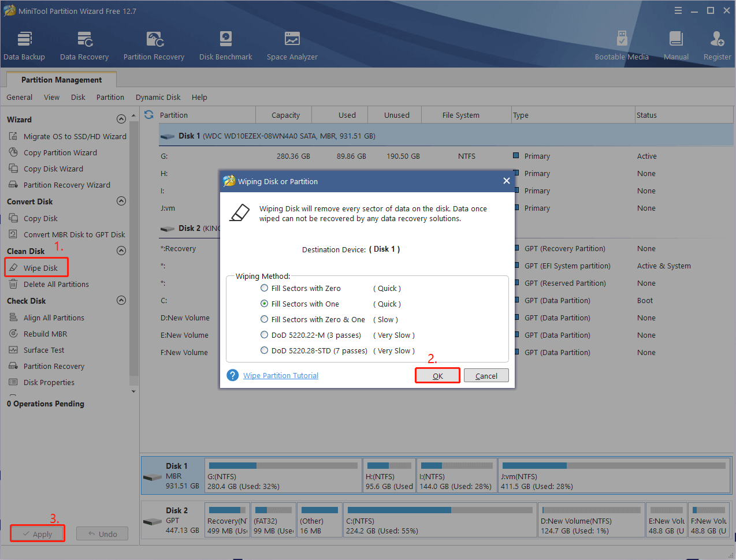Collapse the Check Disk section
Screen dimensions: 736x560
pos(121,300)
